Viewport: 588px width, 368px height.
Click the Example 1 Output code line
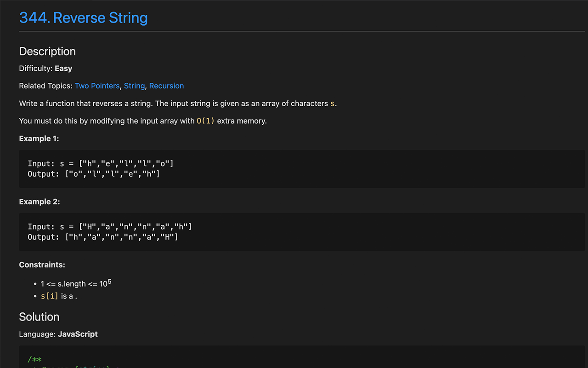click(94, 174)
